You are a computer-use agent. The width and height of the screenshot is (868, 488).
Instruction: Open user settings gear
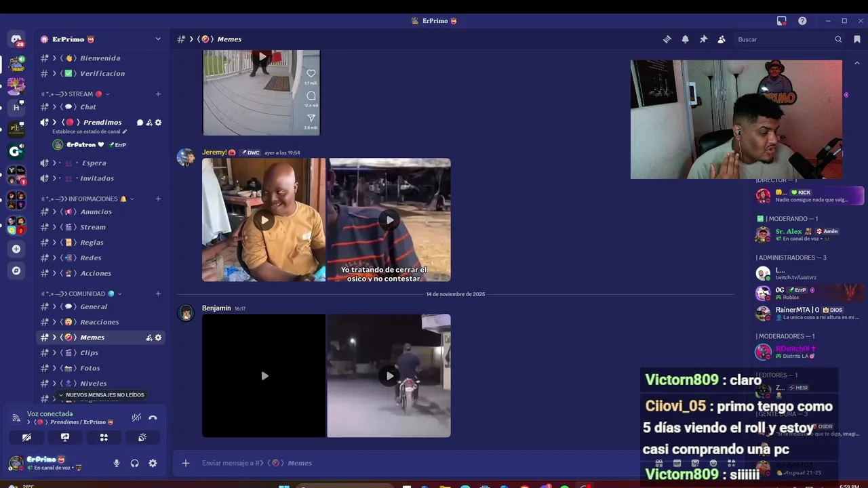pos(153,463)
